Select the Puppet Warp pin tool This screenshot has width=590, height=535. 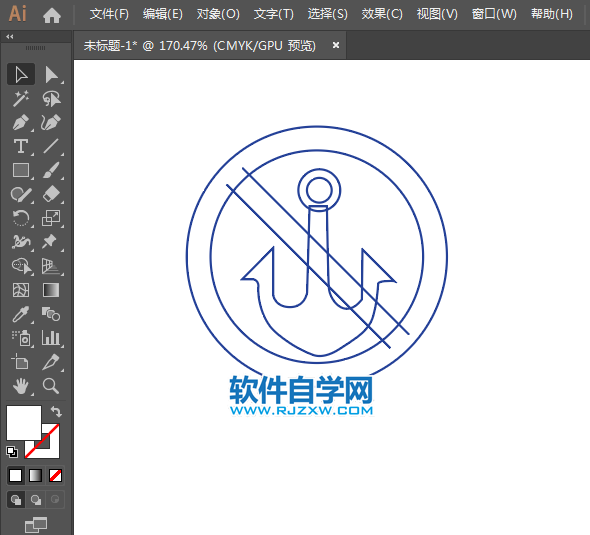51,242
